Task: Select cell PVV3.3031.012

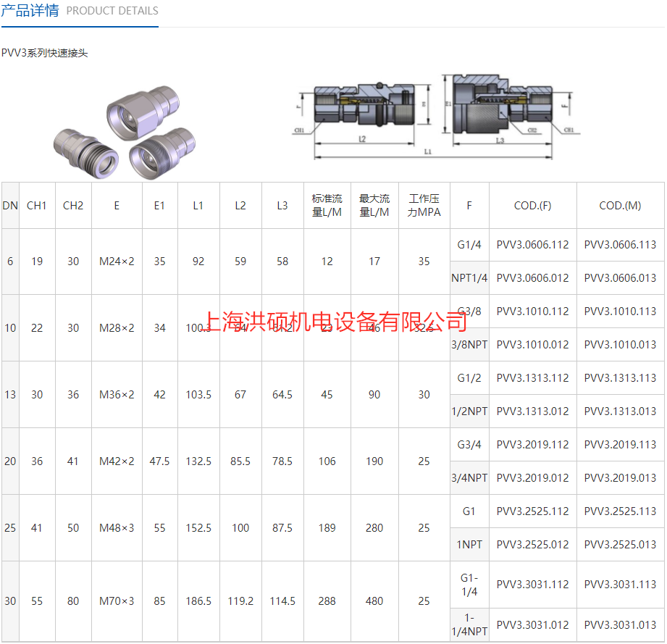Action: point(532,625)
